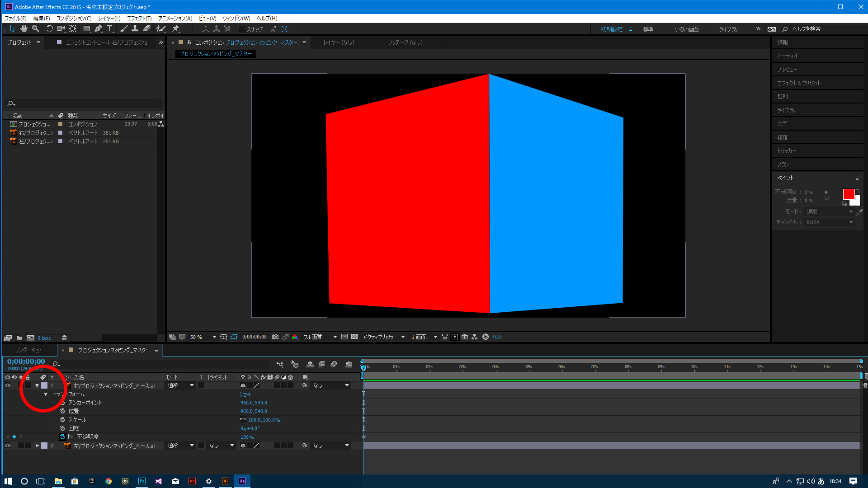Open layer 1 blending mode 通常 dropdown
This screenshot has height=488, width=868.
[180, 385]
